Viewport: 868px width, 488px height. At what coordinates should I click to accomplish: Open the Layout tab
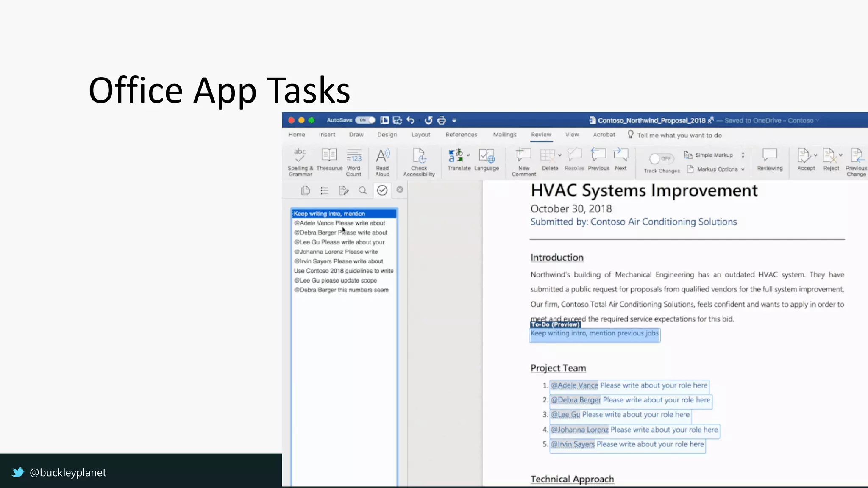tap(421, 135)
